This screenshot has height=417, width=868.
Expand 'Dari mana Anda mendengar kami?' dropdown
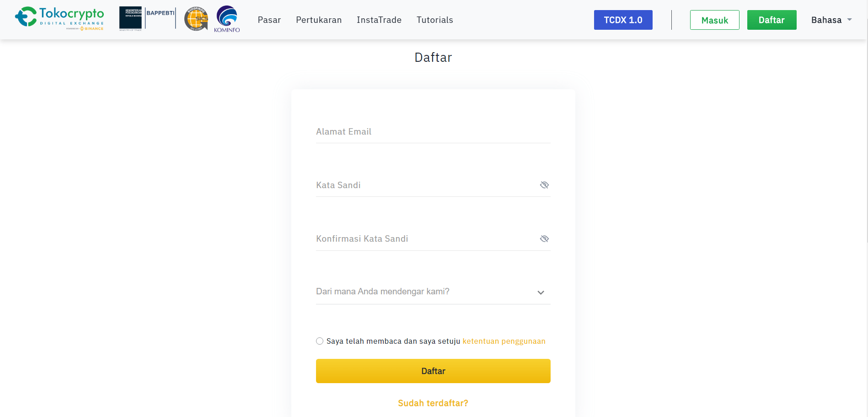pyautogui.click(x=433, y=292)
